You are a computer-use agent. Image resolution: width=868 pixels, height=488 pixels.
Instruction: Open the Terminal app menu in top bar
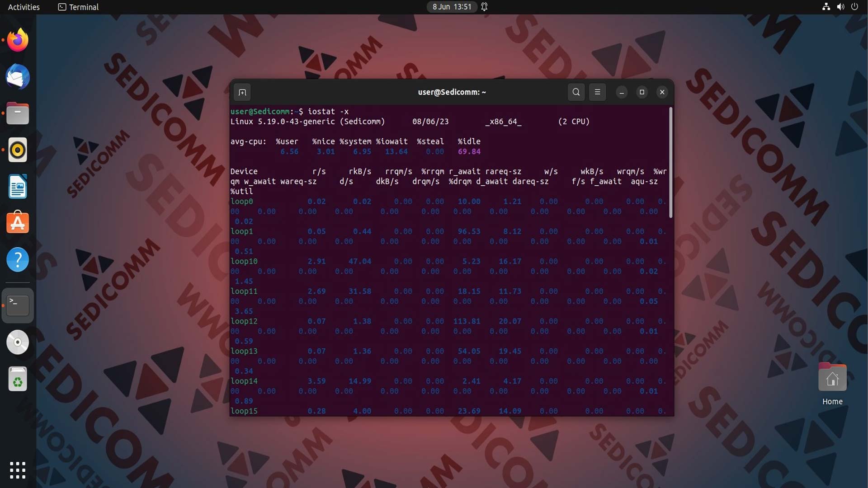click(x=79, y=7)
